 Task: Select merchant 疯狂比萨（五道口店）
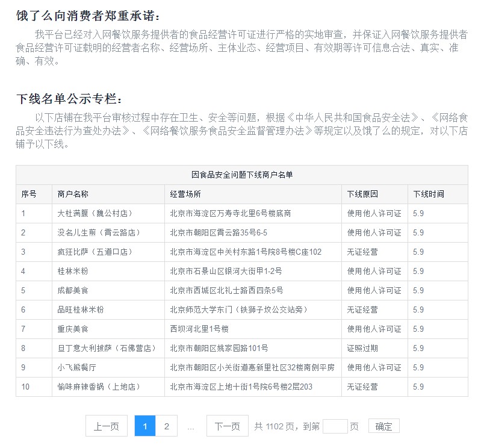tap(96, 252)
